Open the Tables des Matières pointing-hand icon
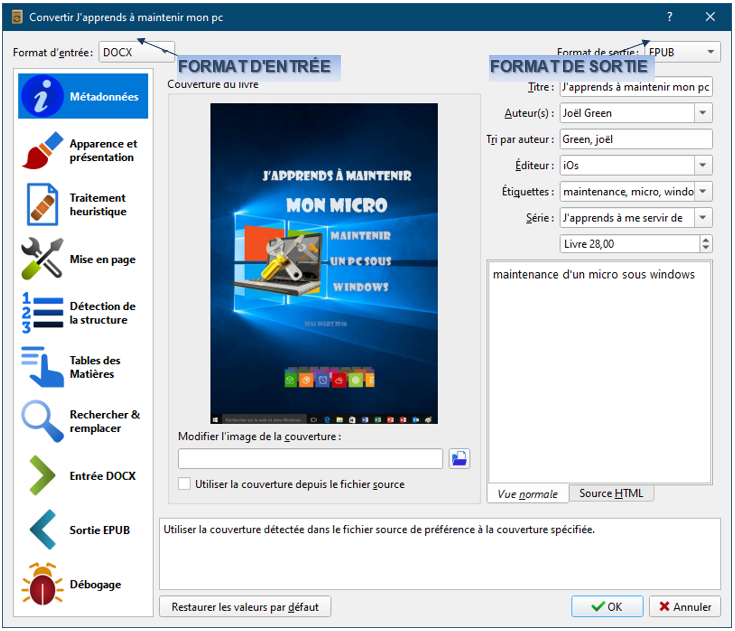Screen dimensions: 735x631 (42, 367)
